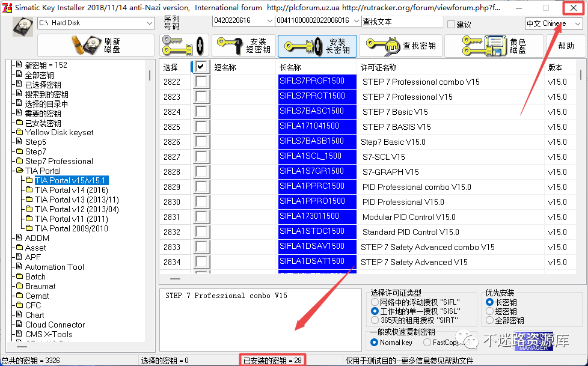The height and width of the screenshot is (366, 588).
Task: Select 需要的密钥 tree item
Action: (x=43, y=113)
